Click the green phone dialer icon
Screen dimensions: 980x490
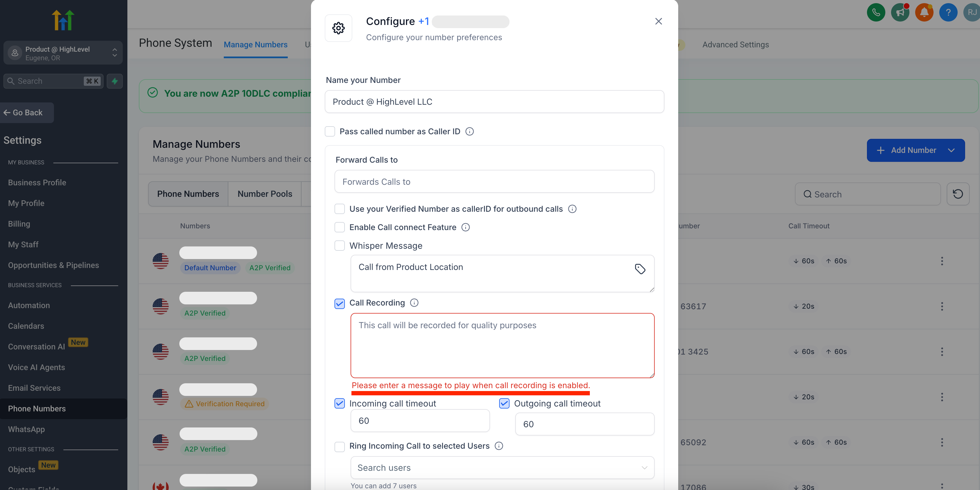coord(876,13)
